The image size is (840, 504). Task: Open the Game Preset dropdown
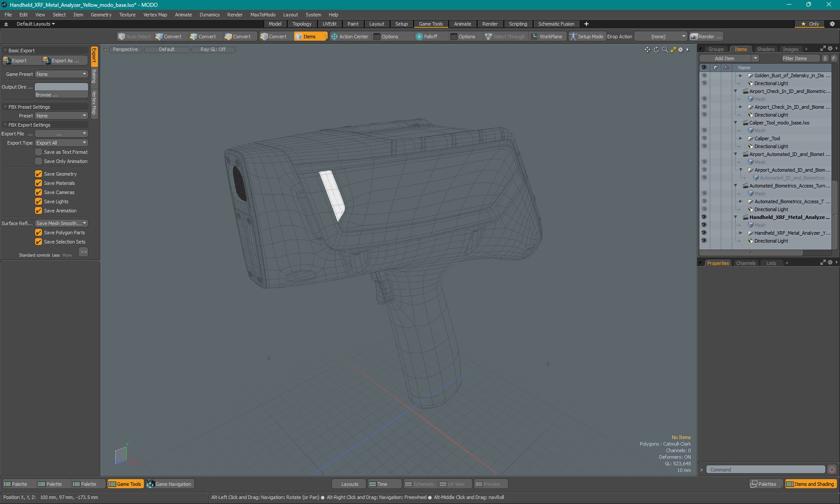(62, 74)
